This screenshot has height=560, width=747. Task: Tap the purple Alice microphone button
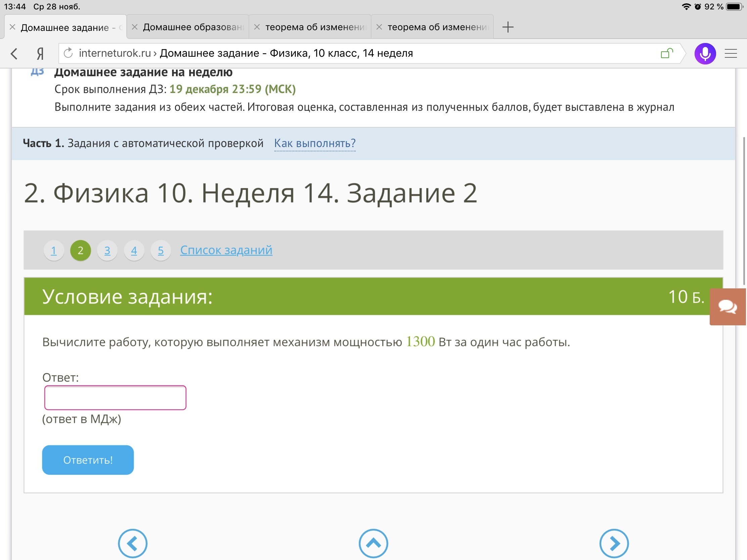[705, 53]
